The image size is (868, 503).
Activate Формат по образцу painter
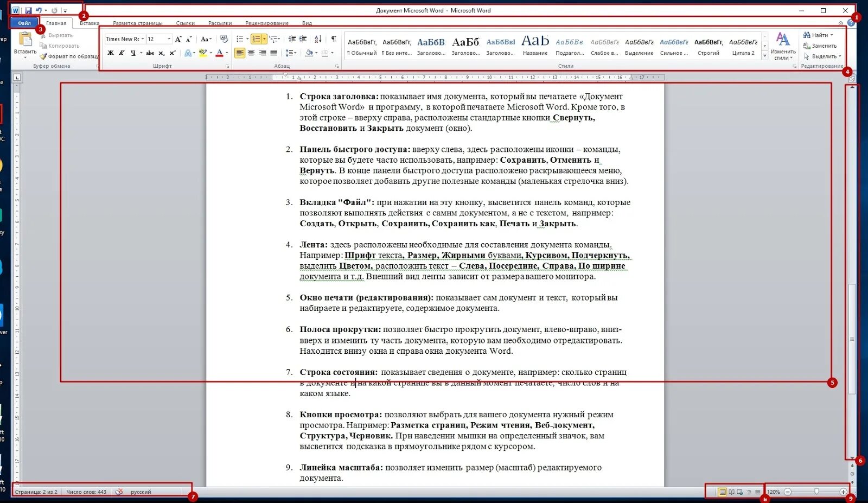pos(69,56)
